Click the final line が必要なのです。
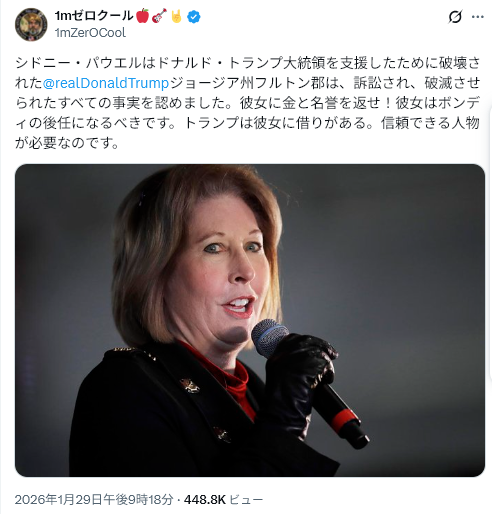 (67, 143)
